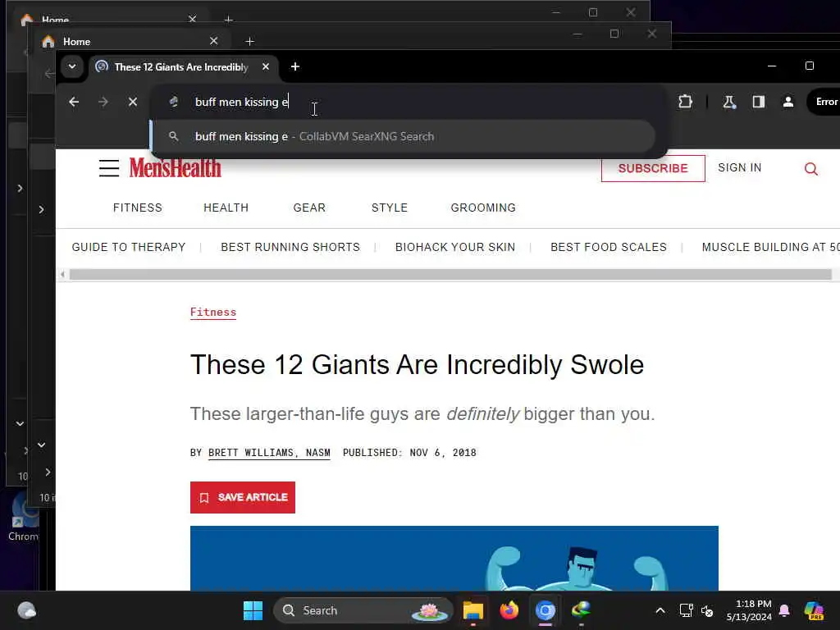Launch Firefox from the taskbar
Screen dimensions: 840x630
509,610
